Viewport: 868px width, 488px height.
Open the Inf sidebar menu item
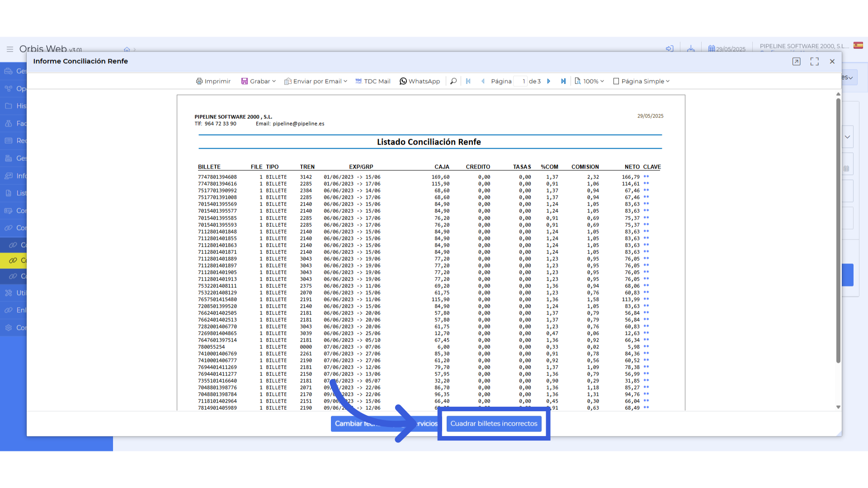(x=14, y=176)
